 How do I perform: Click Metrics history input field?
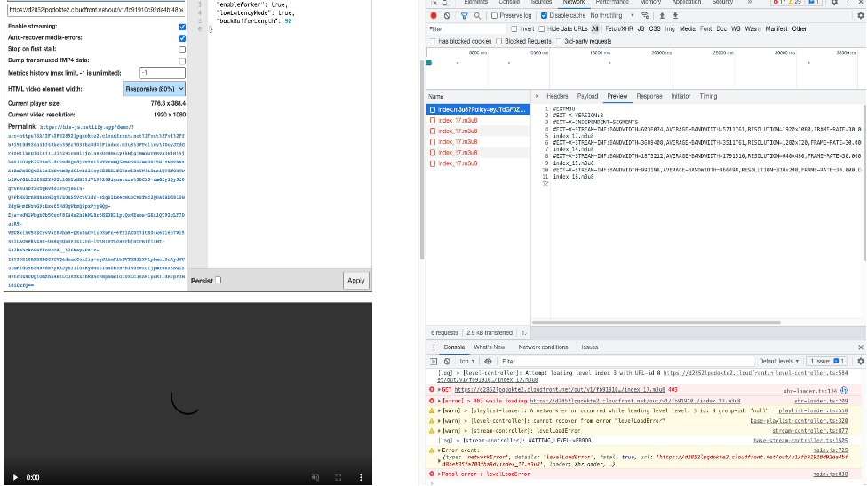click(163, 73)
